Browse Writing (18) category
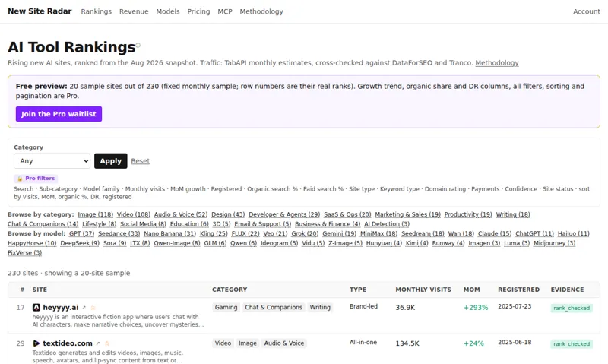Viewport: 608px width, 364px height. tap(513, 214)
